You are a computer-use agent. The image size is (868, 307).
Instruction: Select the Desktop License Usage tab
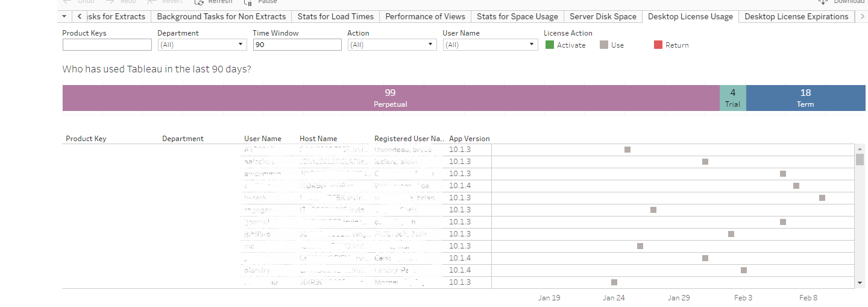pyautogui.click(x=690, y=16)
